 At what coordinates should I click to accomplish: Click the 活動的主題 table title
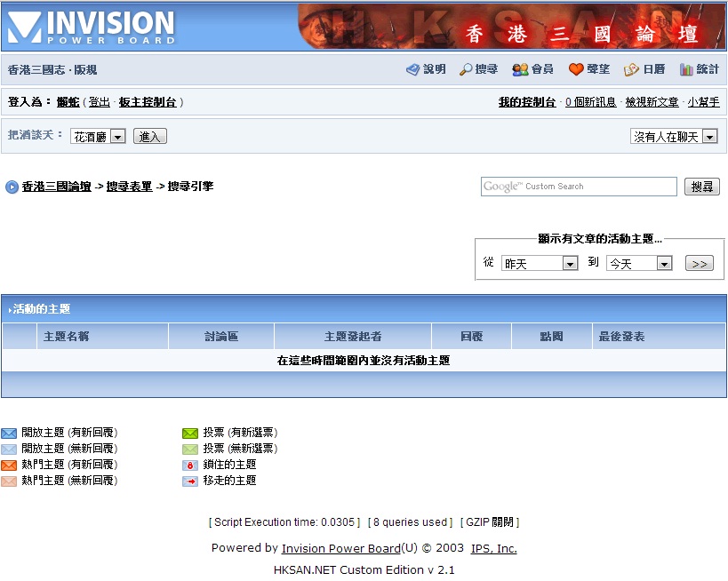point(41,309)
